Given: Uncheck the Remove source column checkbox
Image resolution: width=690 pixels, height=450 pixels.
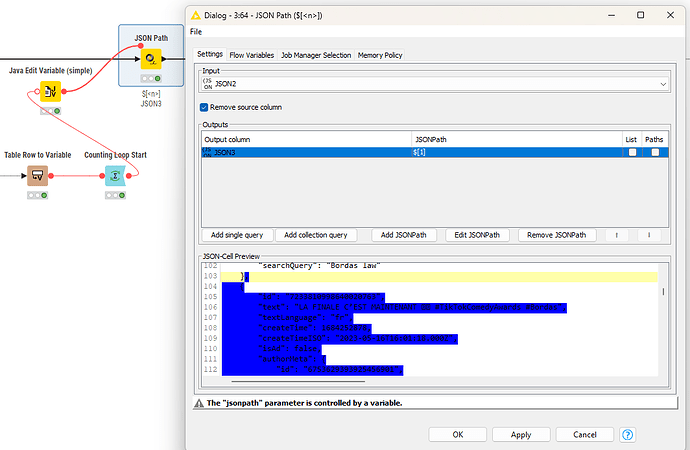Looking at the screenshot, I should [x=205, y=106].
